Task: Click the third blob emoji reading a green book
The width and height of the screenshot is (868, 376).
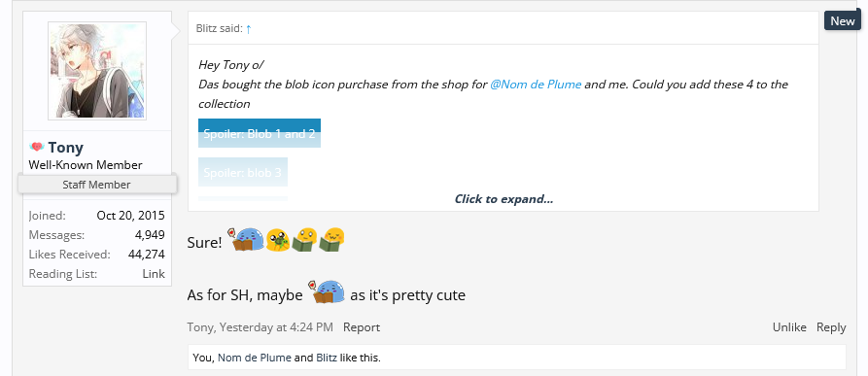Action: (304, 240)
